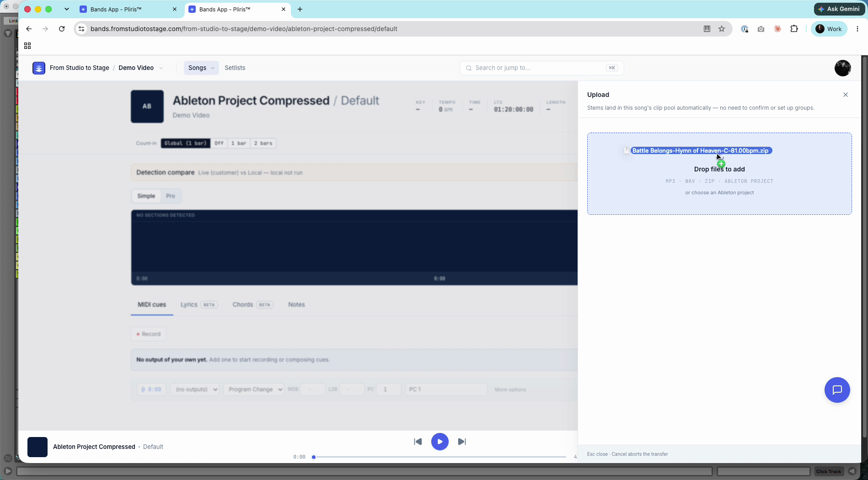Click the AB song artwork thumbnail

[x=147, y=107]
